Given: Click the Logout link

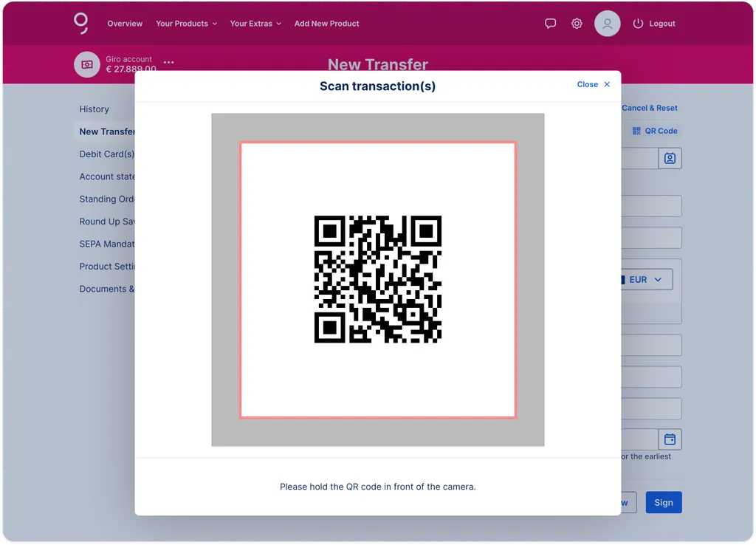Looking at the screenshot, I should click(661, 23).
